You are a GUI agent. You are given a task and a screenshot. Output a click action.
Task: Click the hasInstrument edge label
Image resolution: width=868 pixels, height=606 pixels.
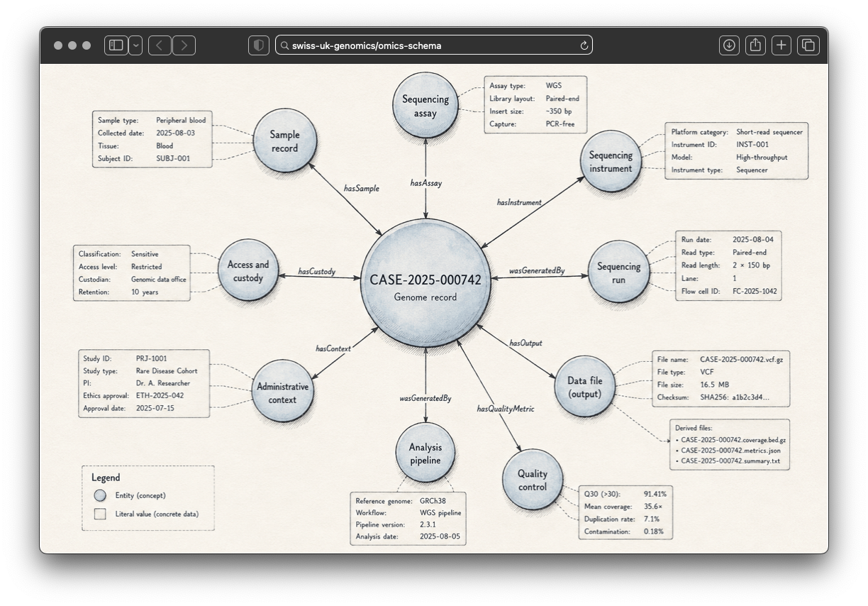tap(519, 202)
